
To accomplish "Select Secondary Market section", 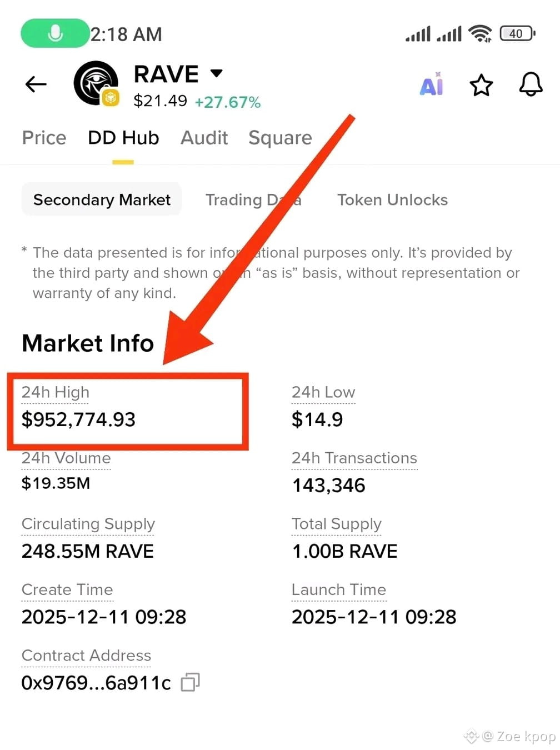I will 102,199.
